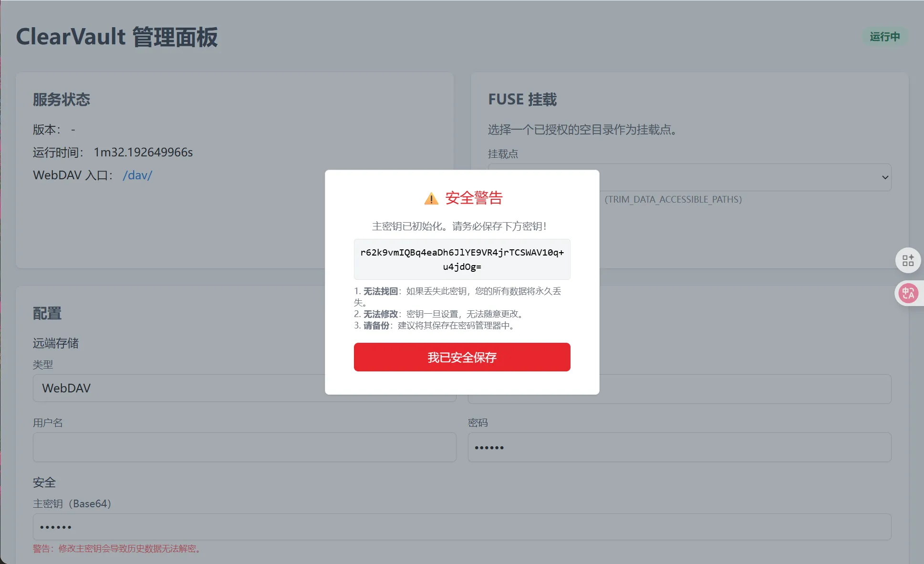Click the generated master key text box
Image resolution: width=924 pixels, height=564 pixels.
[x=462, y=259]
